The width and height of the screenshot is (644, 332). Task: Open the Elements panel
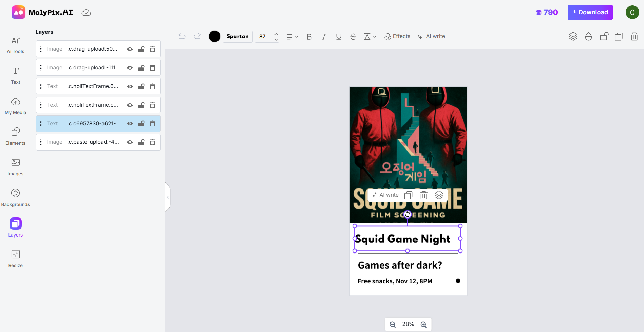tap(16, 137)
